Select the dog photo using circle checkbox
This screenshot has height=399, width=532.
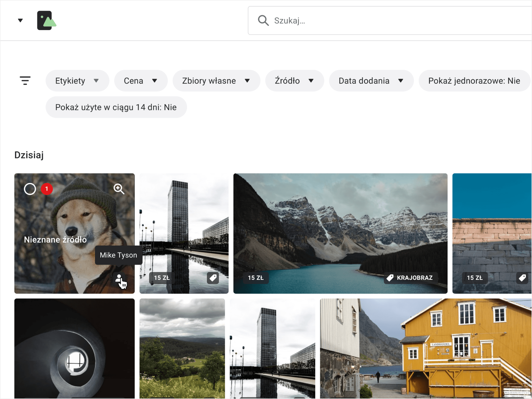[x=30, y=189]
